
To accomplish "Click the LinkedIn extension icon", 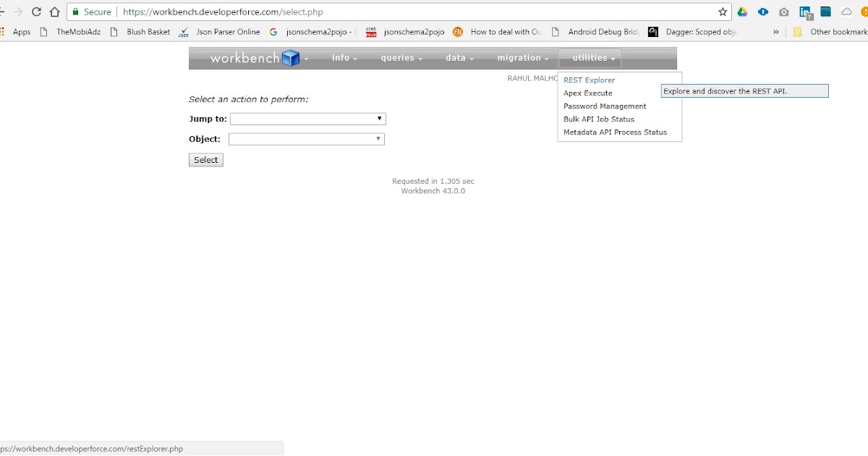I will pyautogui.click(x=804, y=12).
